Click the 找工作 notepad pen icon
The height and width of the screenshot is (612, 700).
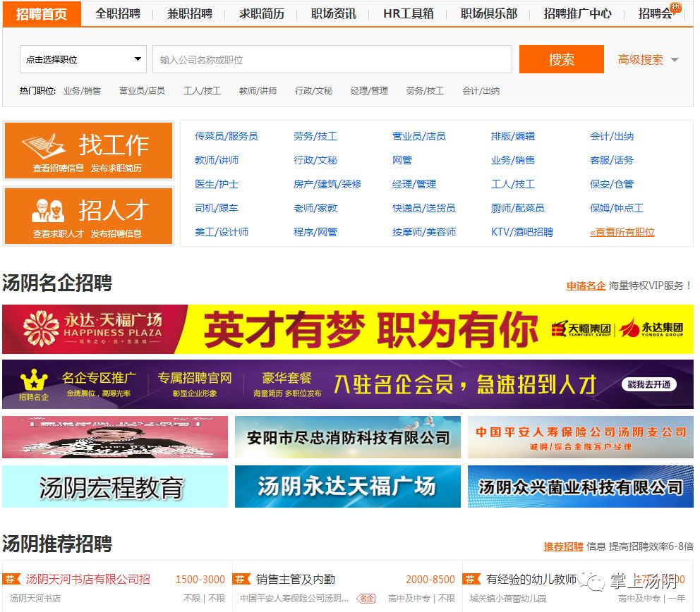click(x=44, y=145)
